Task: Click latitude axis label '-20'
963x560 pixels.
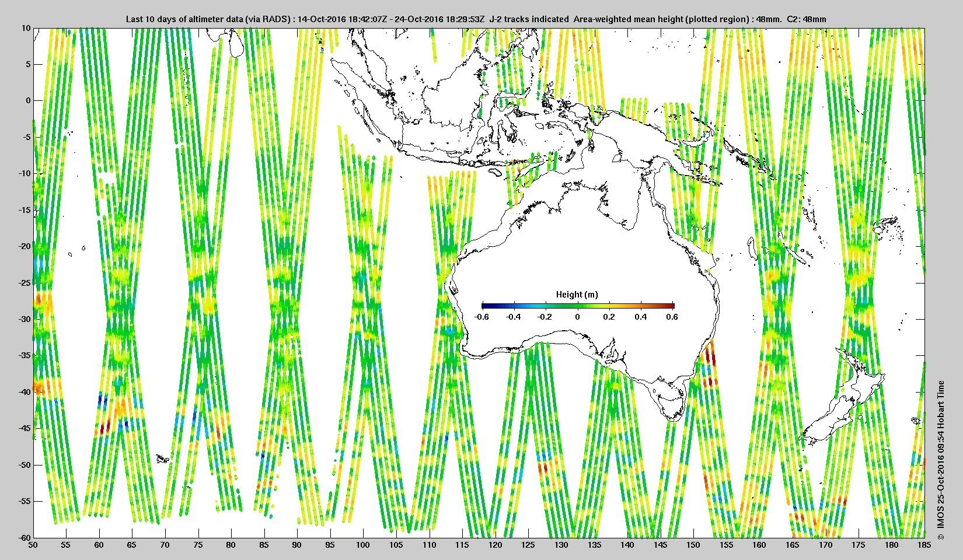Action: tap(24, 246)
